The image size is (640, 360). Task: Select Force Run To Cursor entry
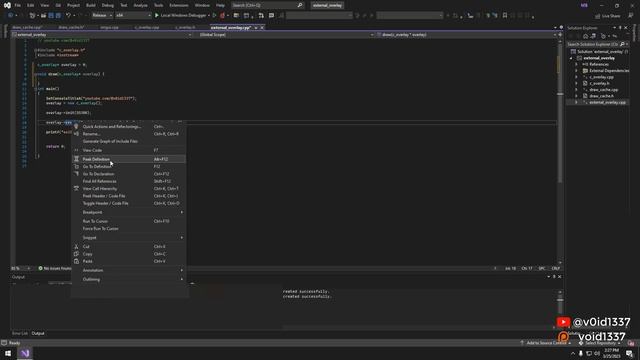tap(128, 229)
